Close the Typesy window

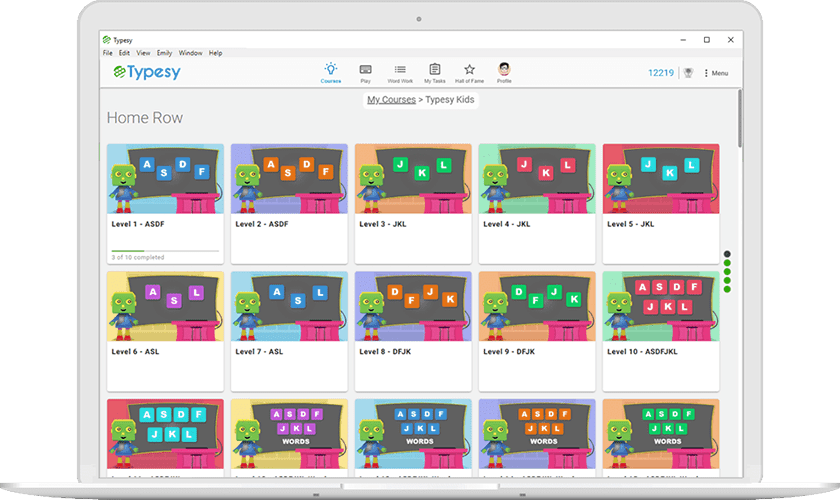pyautogui.click(x=731, y=40)
